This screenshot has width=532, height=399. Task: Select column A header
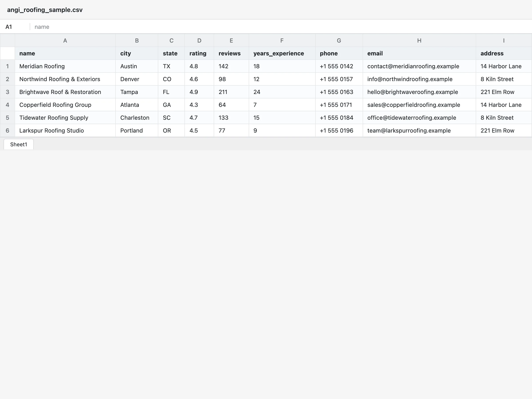[65, 40]
